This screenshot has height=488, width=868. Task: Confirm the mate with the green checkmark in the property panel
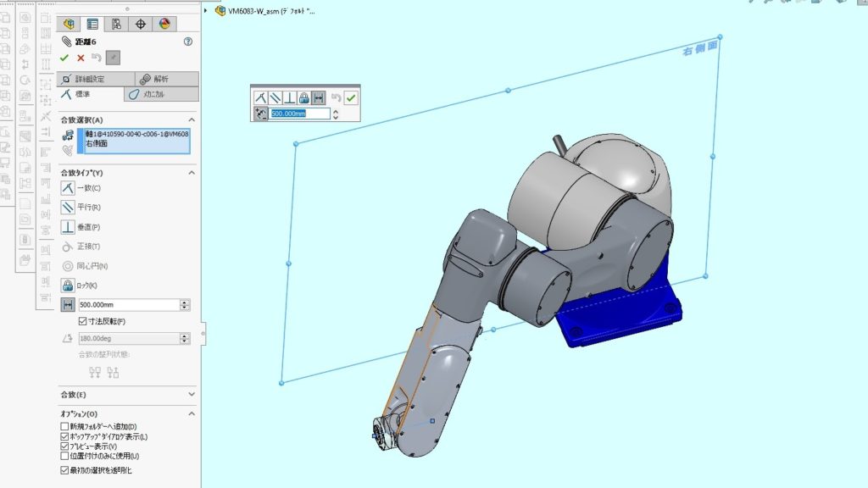point(64,58)
